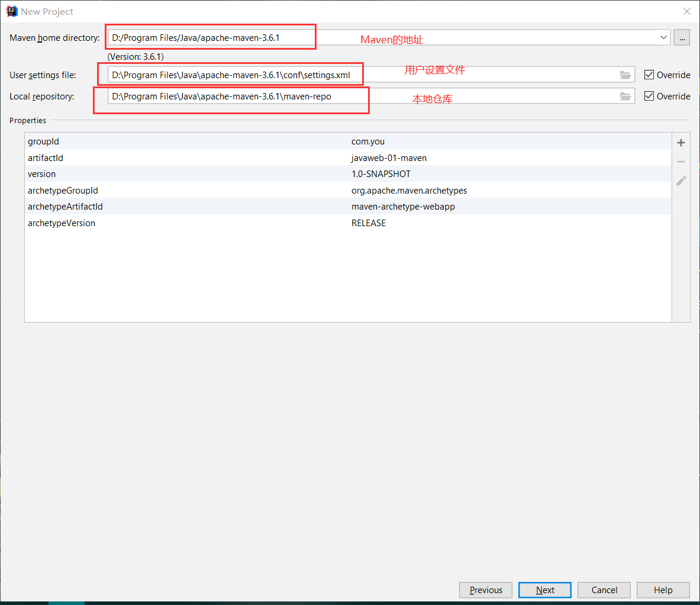Open folder browser for Local repository

point(625,96)
